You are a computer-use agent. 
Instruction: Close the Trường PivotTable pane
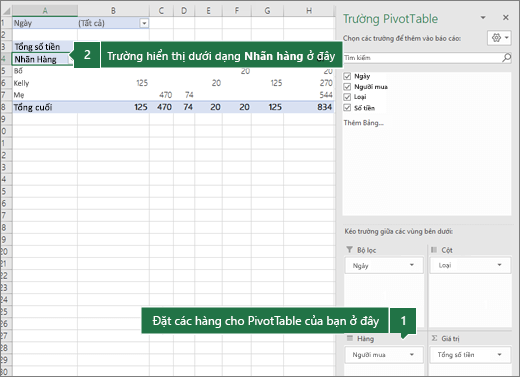(x=506, y=18)
